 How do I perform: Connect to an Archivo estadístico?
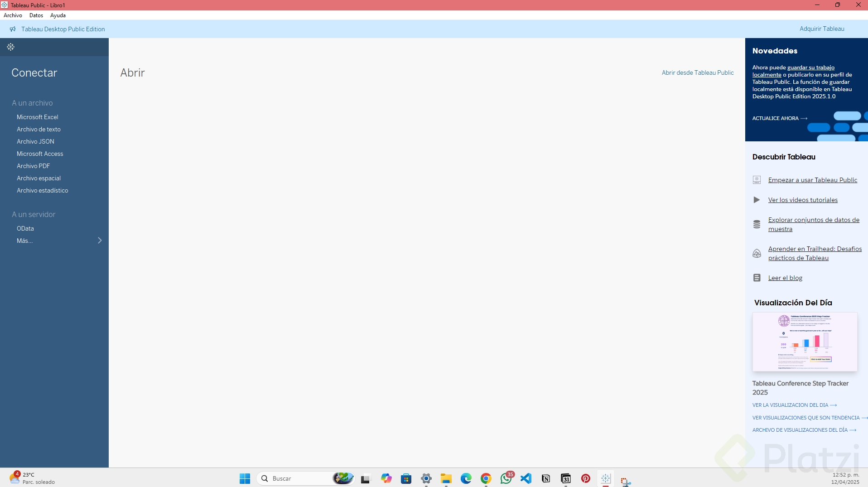coord(43,190)
